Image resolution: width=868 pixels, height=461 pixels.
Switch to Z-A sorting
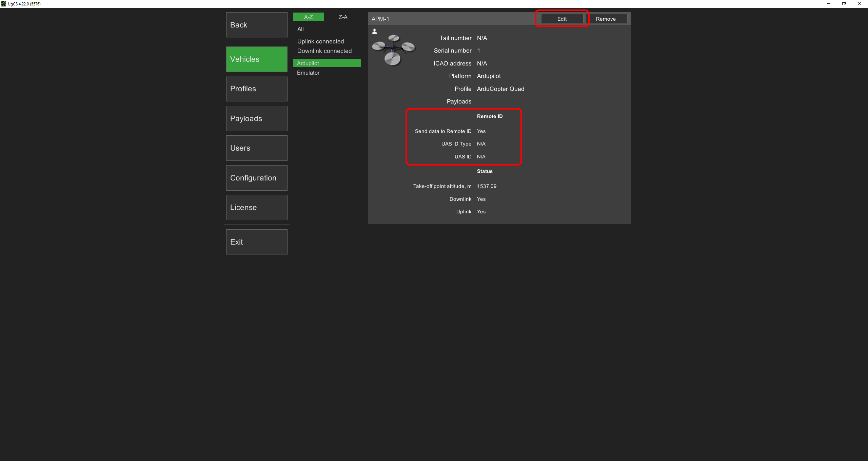[342, 17]
